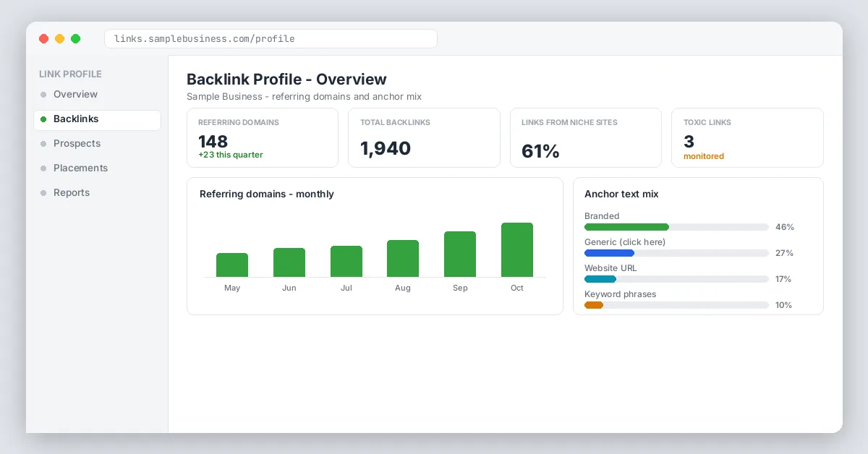868x454 pixels.
Task: Click the Branded anchor progress bar
Action: pyautogui.click(x=676, y=227)
